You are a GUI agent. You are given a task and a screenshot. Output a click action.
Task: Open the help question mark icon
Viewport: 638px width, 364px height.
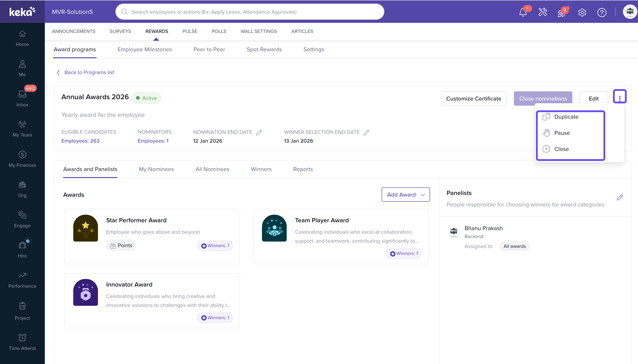(x=601, y=12)
